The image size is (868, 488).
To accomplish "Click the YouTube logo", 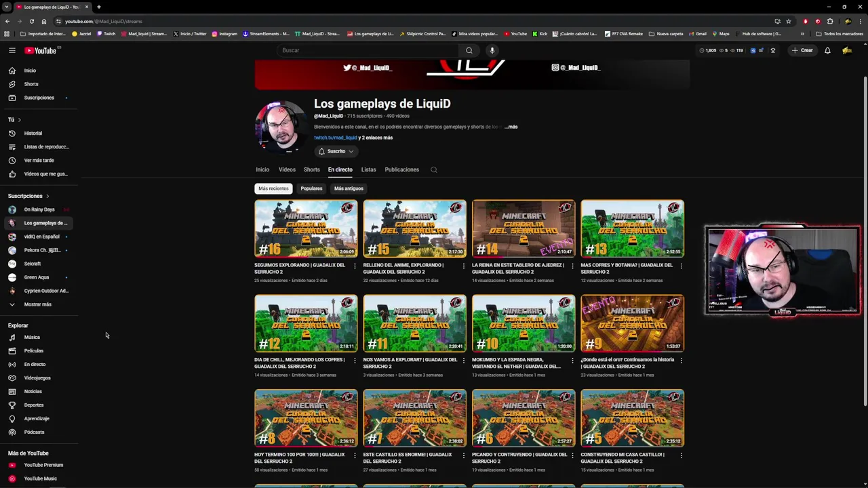I will coord(41,50).
